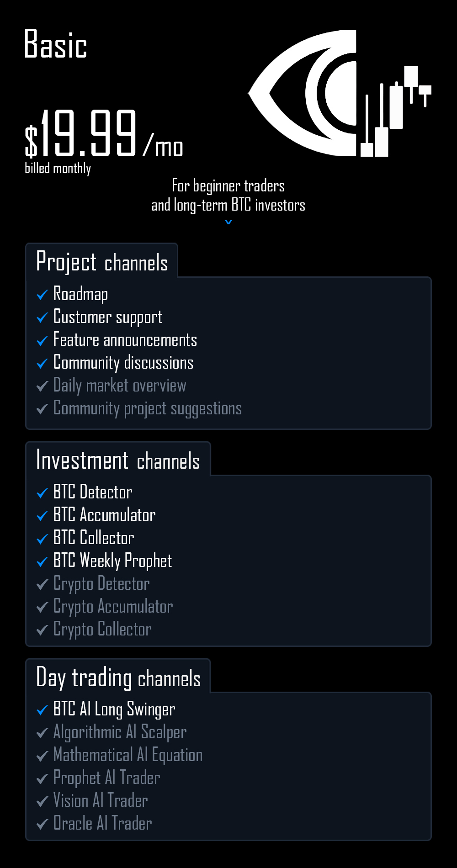The image size is (457, 868).
Task: Click the BTC AI Long Swinger checkmark
Action: point(42,710)
